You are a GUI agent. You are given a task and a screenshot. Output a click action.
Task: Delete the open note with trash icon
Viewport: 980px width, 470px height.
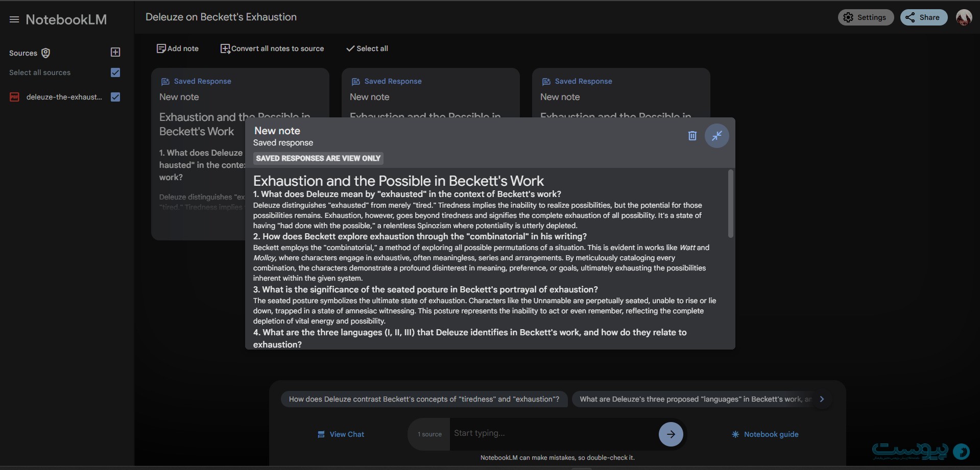tap(692, 136)
